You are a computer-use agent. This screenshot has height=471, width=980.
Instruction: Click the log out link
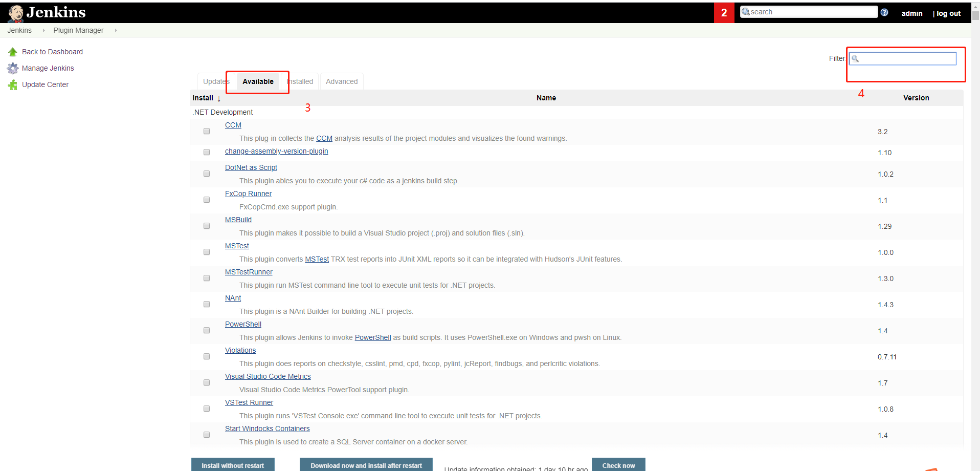point(948,13)
